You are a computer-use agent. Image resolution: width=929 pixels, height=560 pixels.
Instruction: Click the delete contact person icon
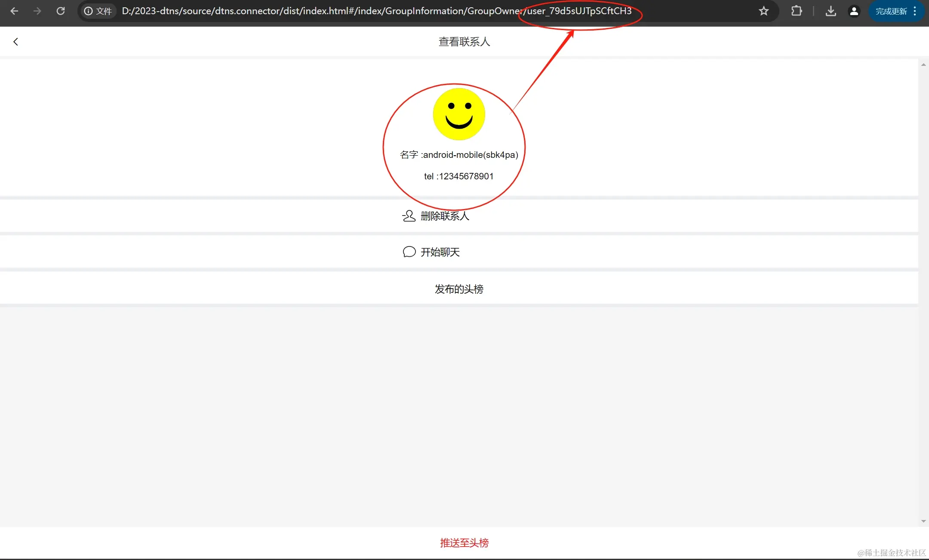pyautogui.click(x=409, y=216)
